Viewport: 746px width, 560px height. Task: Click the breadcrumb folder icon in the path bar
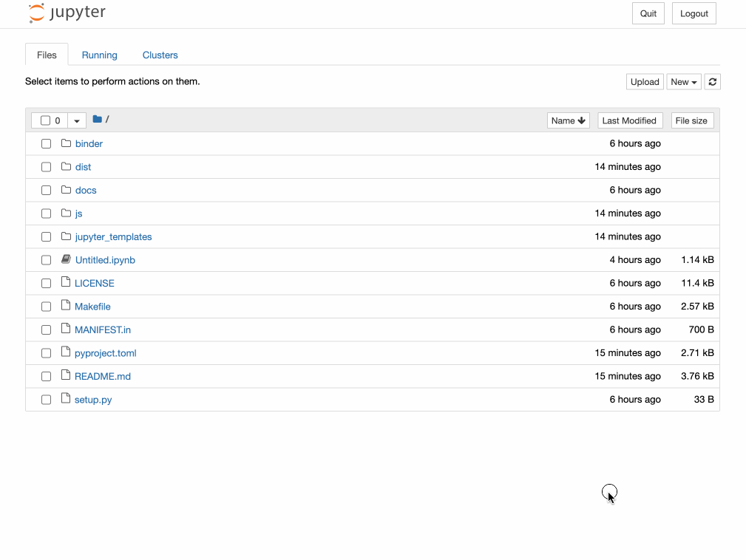[x=97, y=119]
